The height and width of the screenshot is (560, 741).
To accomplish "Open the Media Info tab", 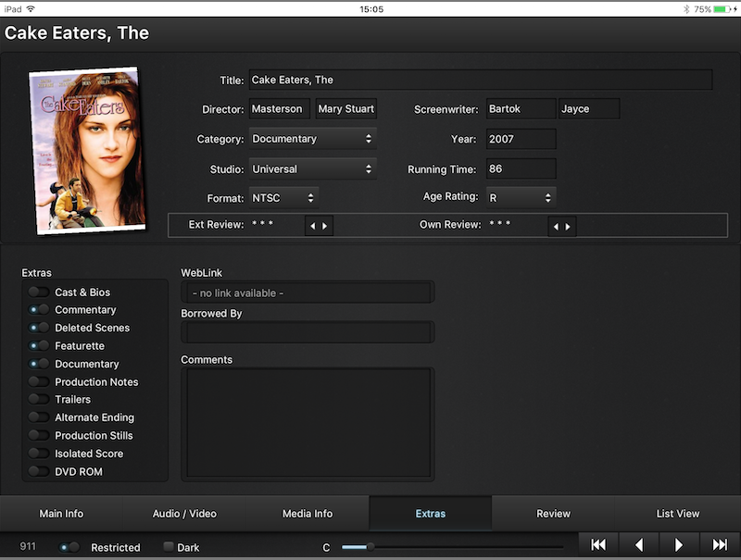I will (308, 514).
